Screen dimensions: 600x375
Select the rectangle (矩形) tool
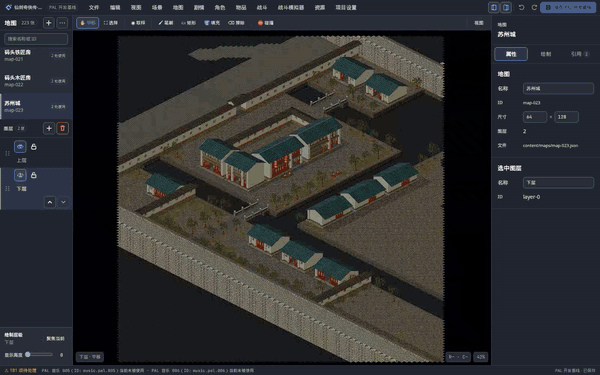click(189, 23)
